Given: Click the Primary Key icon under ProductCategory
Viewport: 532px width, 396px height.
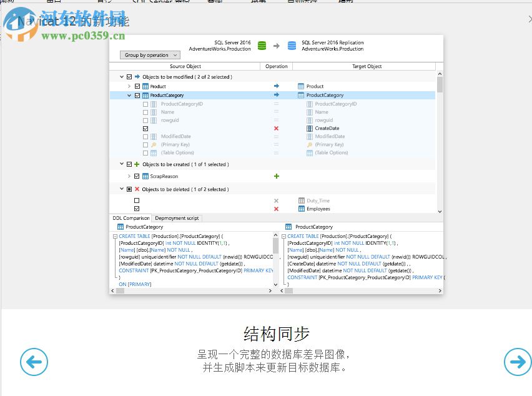Looking at the screenshot, I should (155, 144).
